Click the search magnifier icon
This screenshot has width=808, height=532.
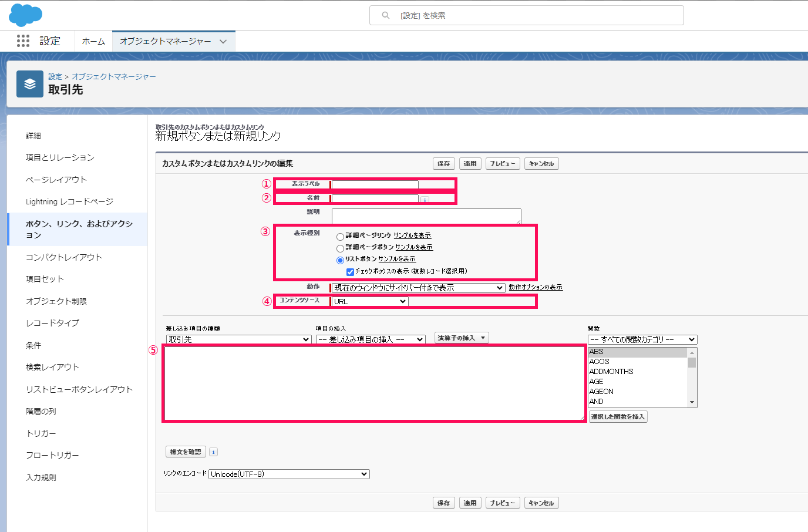(x=386, y=15)
